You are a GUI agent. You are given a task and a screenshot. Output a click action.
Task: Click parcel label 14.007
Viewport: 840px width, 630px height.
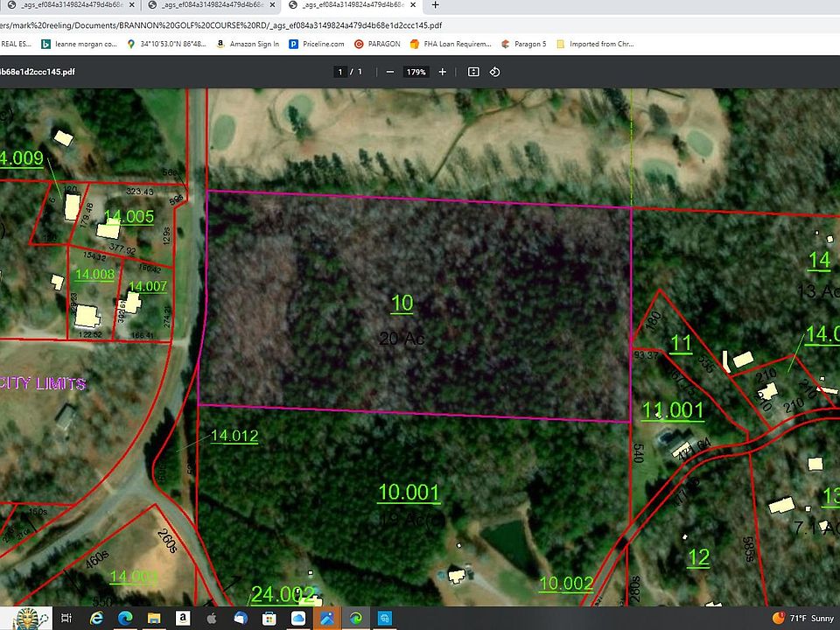click(x=148, y=287)
